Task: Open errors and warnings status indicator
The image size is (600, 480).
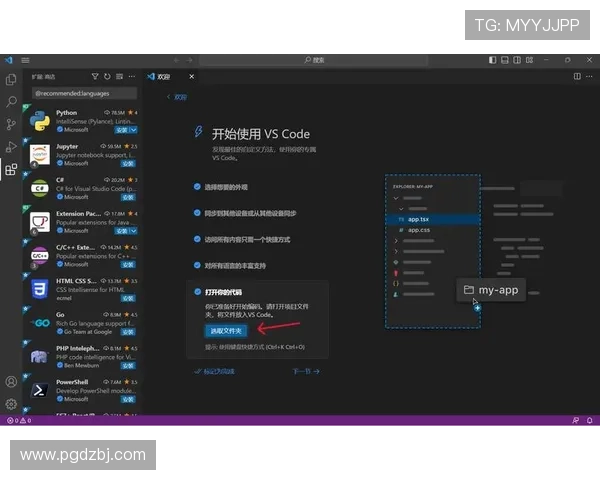Action: click(19, 420)
